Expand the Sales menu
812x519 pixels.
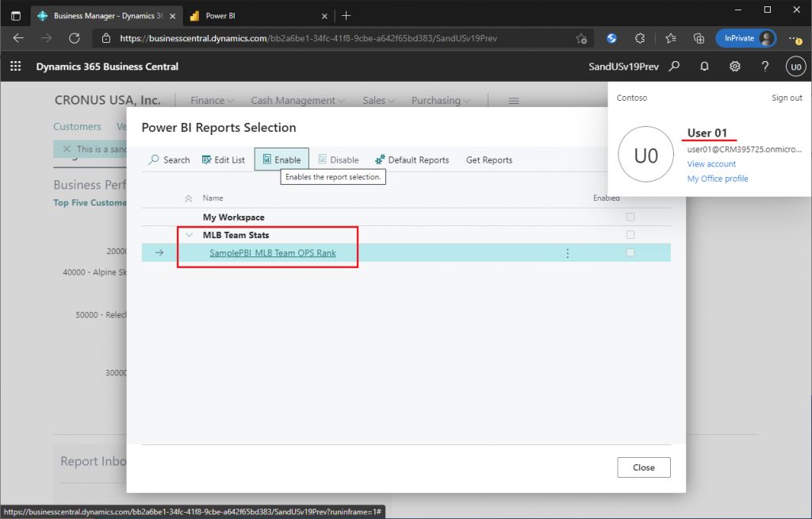click(x=378, y=100)
